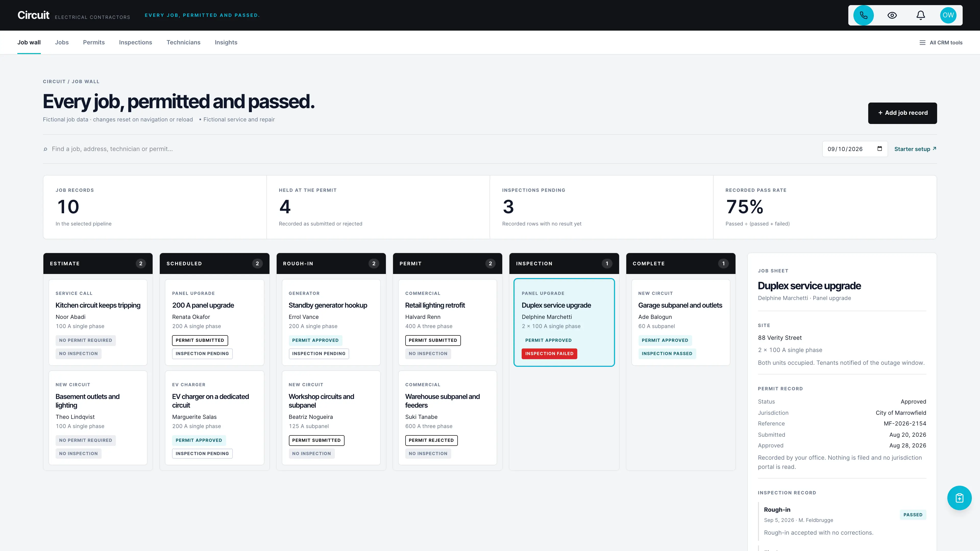
Task: Click the Rough-in column header
Action: 331,264
